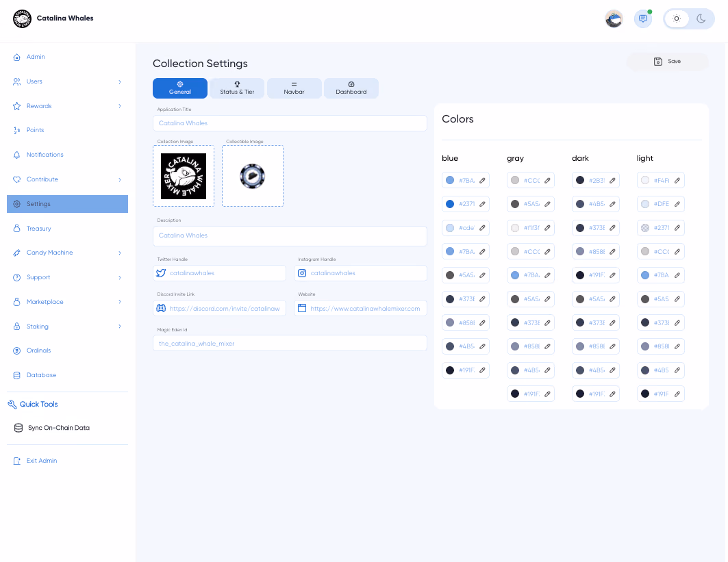Image resolution: width=728 pixels, height=562 pixels.
Task: Click eyedropper for blue #cde color
Action: (482, 228)
